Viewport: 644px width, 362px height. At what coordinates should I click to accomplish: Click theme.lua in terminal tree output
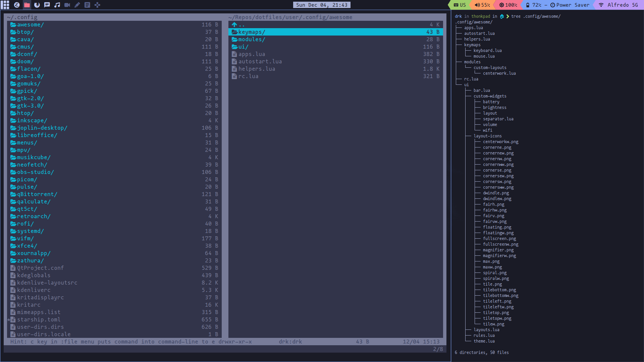click(484, 341)
